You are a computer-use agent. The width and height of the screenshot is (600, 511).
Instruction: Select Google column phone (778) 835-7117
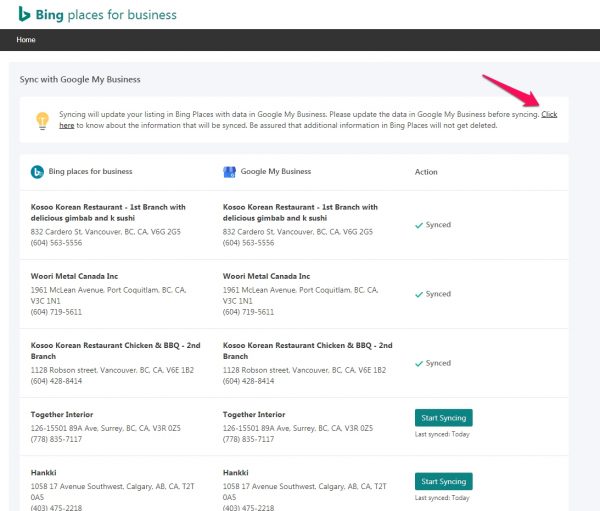pyautogui.click(x=248, y=439)
